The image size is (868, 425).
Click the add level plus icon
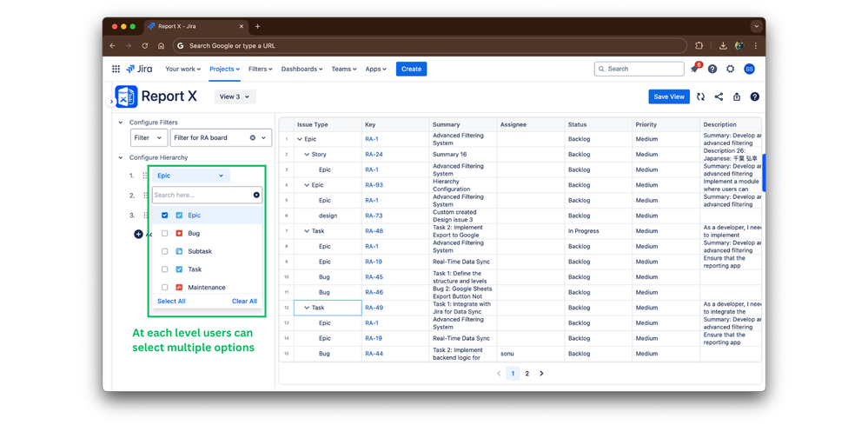138,234
